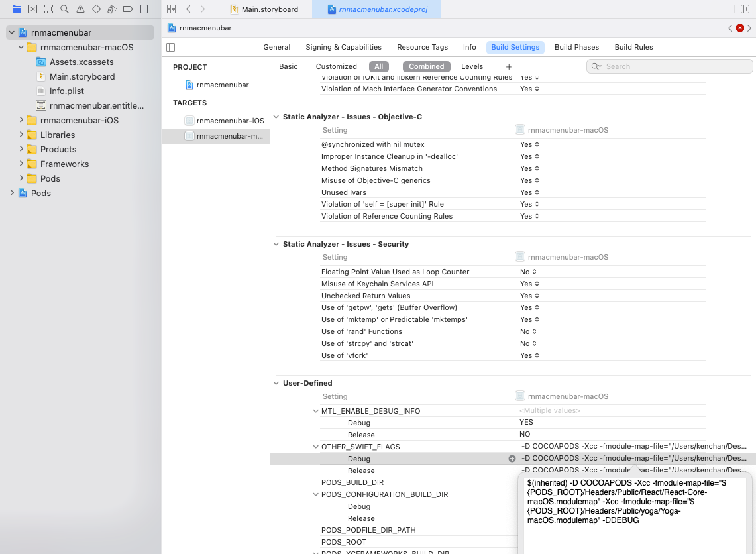Expand the Pods project at bottom

coord(11,193)
